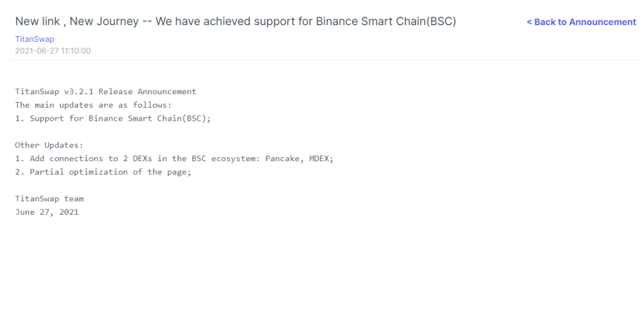Click the word 'MDEX;' in the DEX list
644x314 pixels.
pyautogui.click(x=321, y=159)
